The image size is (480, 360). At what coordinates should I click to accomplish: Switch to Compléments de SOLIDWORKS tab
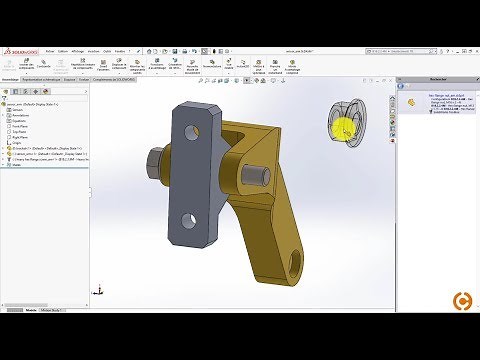click(x=114, y=80)
